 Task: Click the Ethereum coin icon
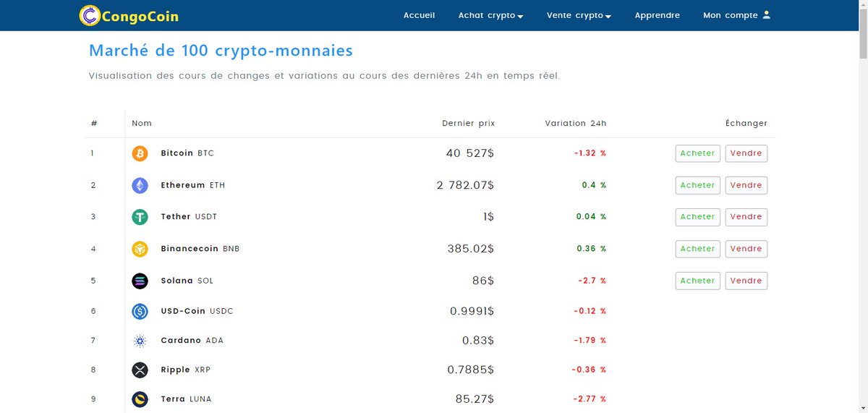[x=140, y=185]
